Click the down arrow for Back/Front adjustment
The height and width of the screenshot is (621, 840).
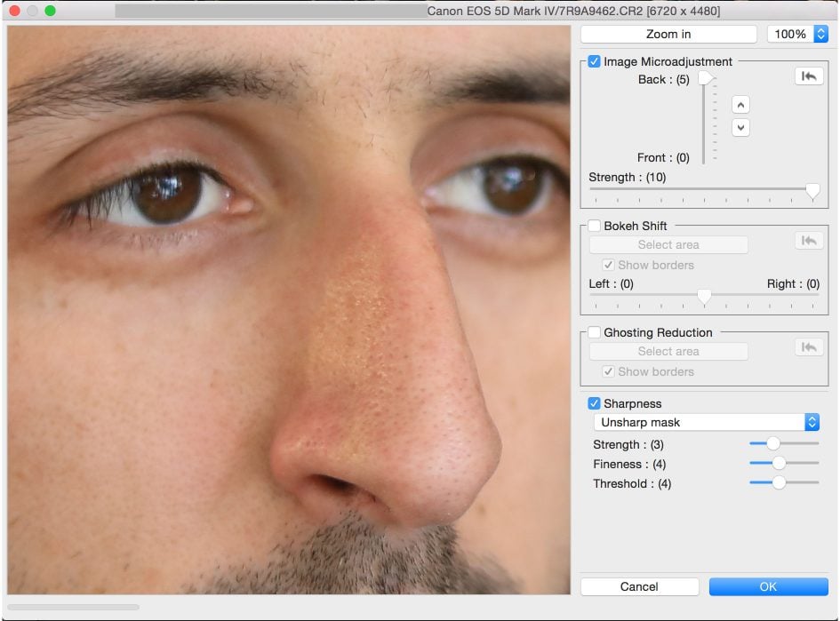point(740,128)
